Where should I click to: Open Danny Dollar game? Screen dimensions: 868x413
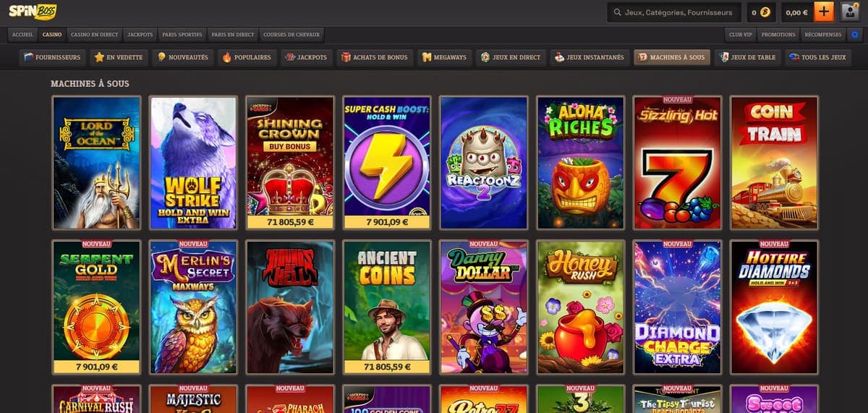484,307
